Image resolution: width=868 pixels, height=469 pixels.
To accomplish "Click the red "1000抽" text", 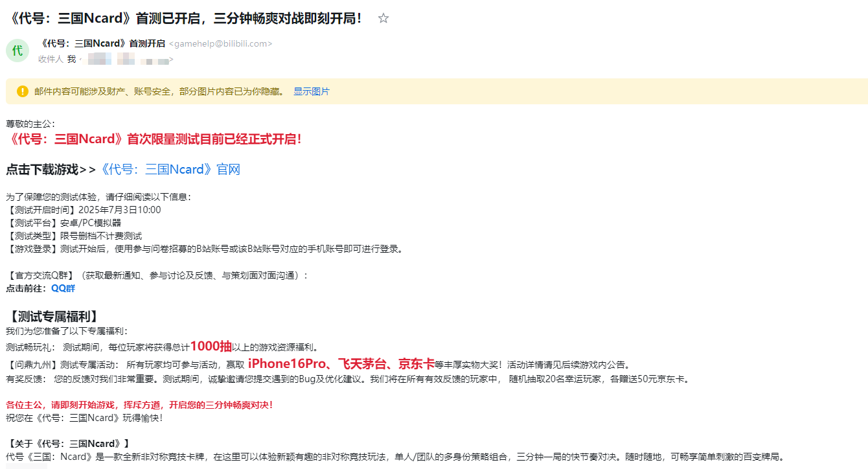I will (x=211, y=347).
